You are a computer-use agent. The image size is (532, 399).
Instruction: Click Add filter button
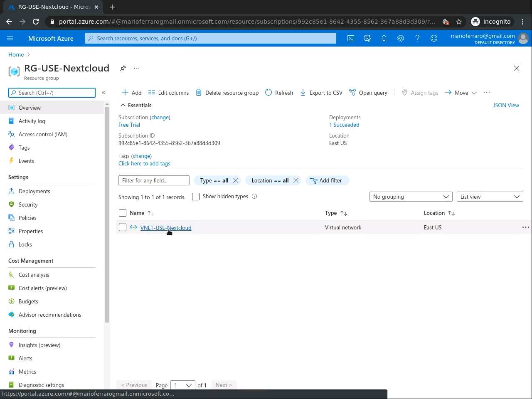327,180
